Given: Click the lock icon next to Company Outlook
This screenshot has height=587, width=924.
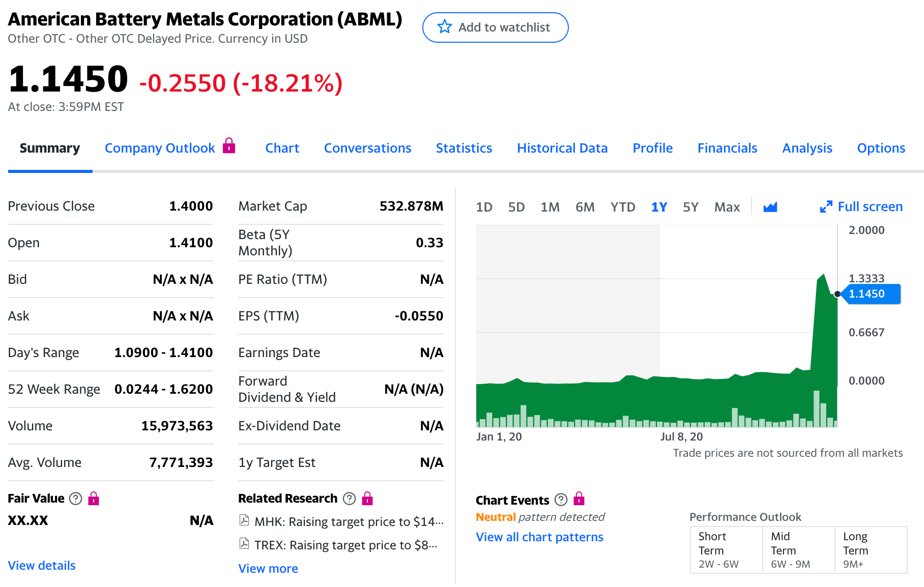Looking at the screenshot, I should click(x=229, y=145).
